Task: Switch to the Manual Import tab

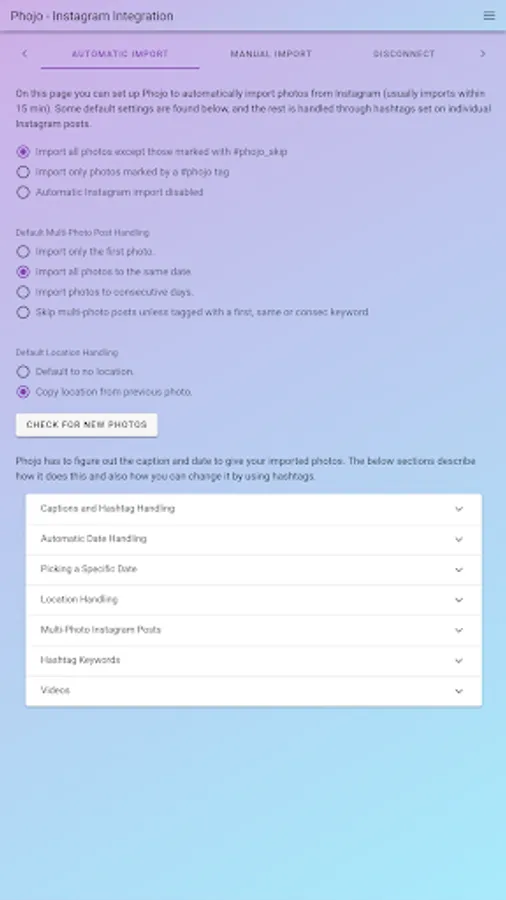Action: pyautogui.click(x=271, y=54)
